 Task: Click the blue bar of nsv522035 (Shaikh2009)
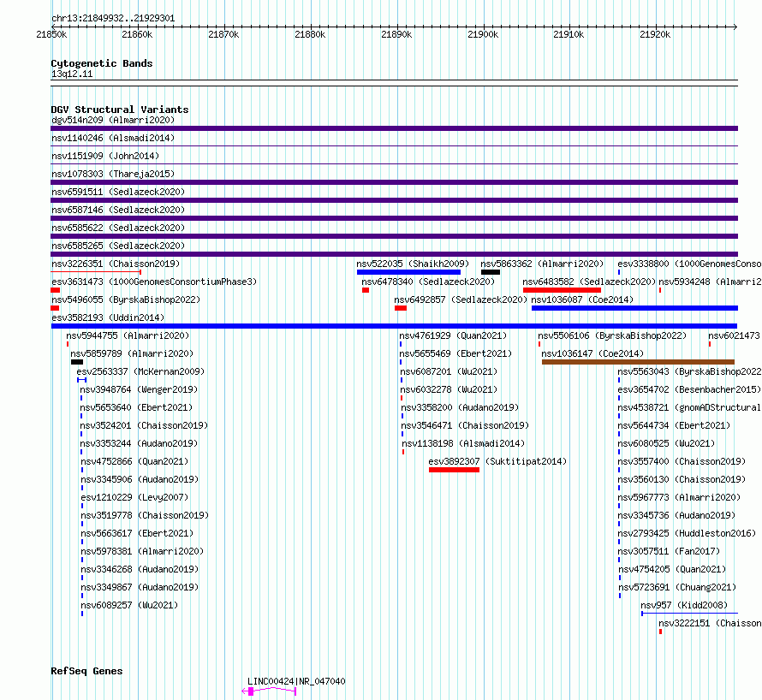point(408,272)
